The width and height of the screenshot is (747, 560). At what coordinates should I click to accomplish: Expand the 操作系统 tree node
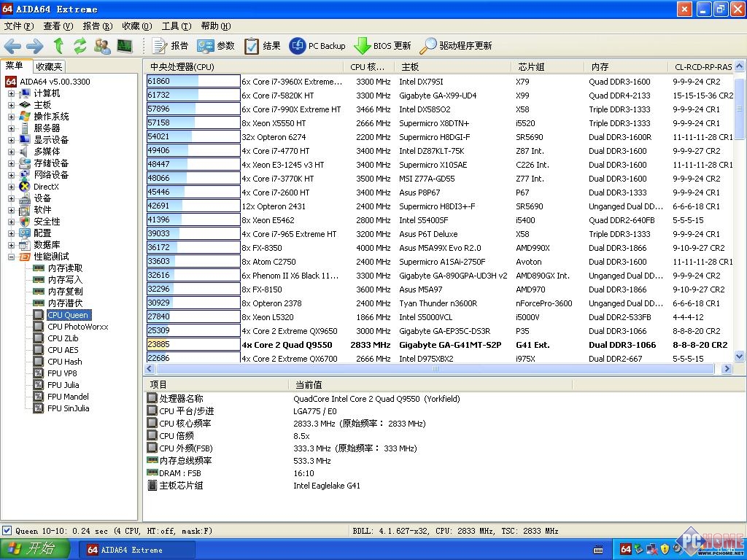pyautogui.click(x=11, y=117)
